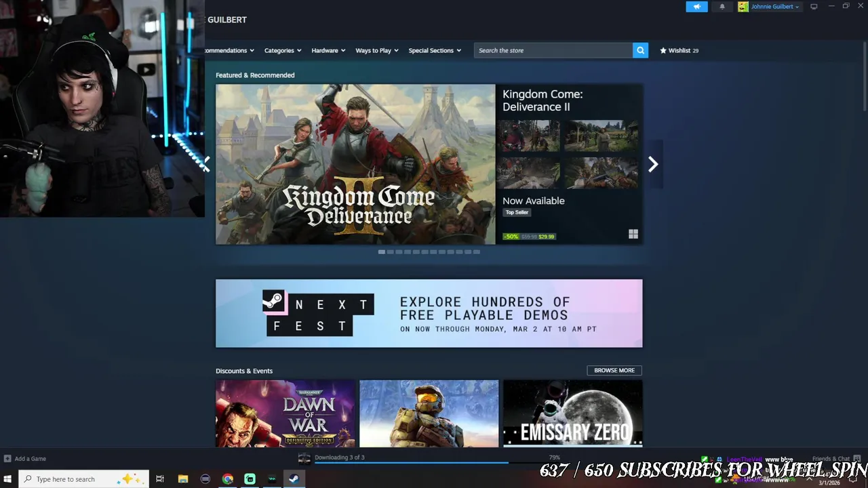Click the Now Available label

click(534, 201)
